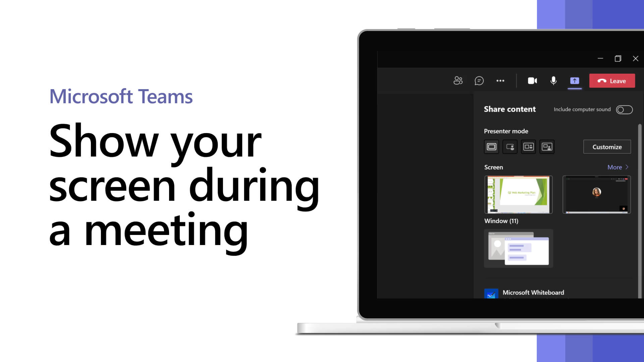Image resolution: width=644 pixels, height=362 pixels.
Task: Select the window thumbnail under Window 11
Action: (518, 248)
